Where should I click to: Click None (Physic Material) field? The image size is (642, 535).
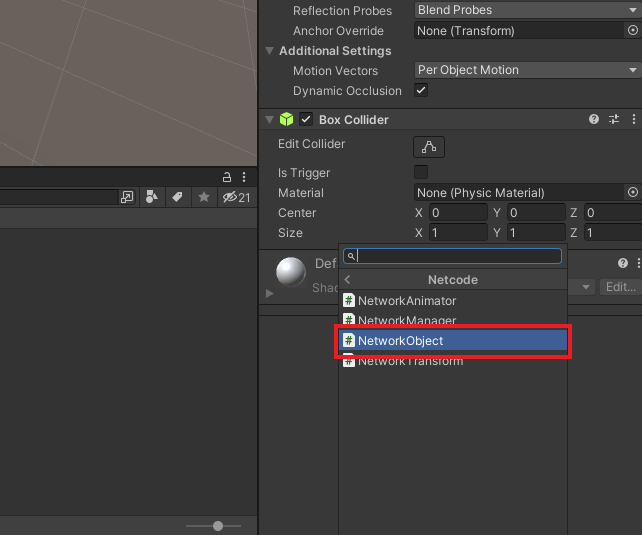coord(520,193)
